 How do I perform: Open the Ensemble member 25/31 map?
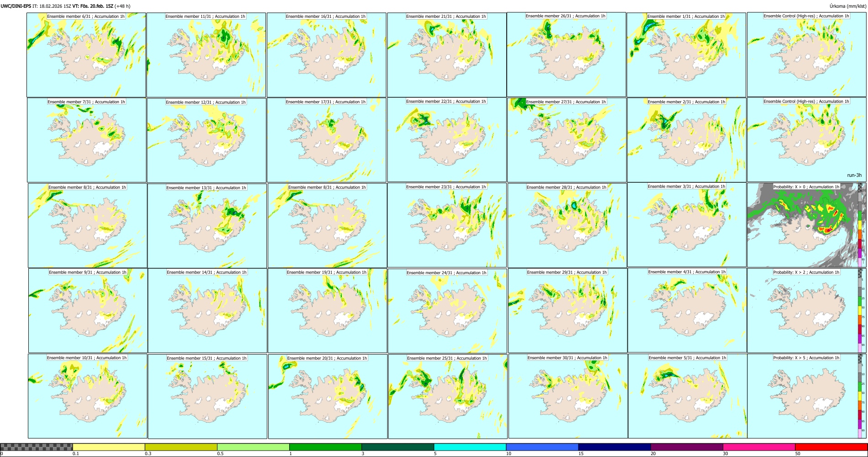[448, 396]
